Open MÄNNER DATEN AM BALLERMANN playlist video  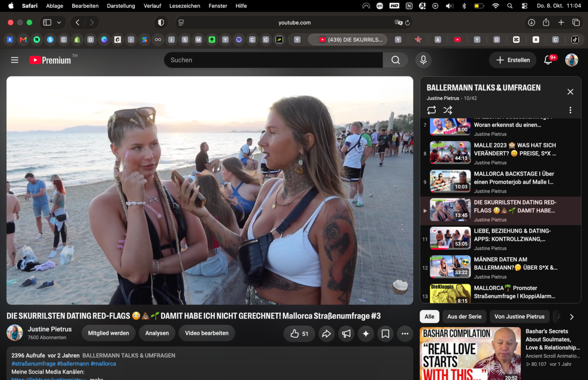[501, 268]
